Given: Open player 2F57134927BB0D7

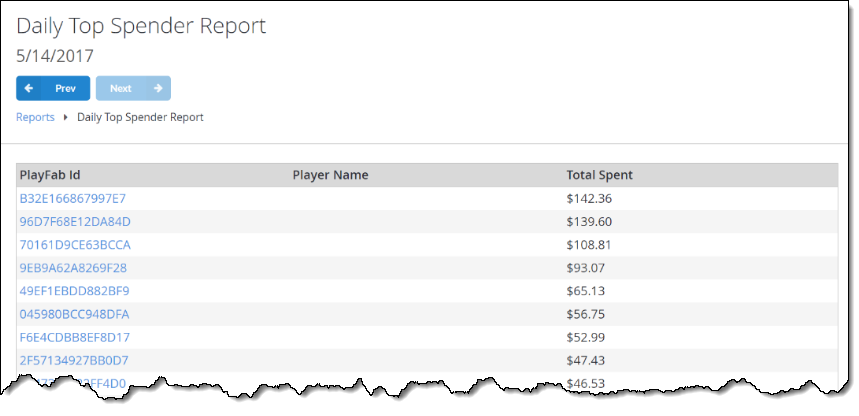Looking at the screenshot, I should 75,361.
